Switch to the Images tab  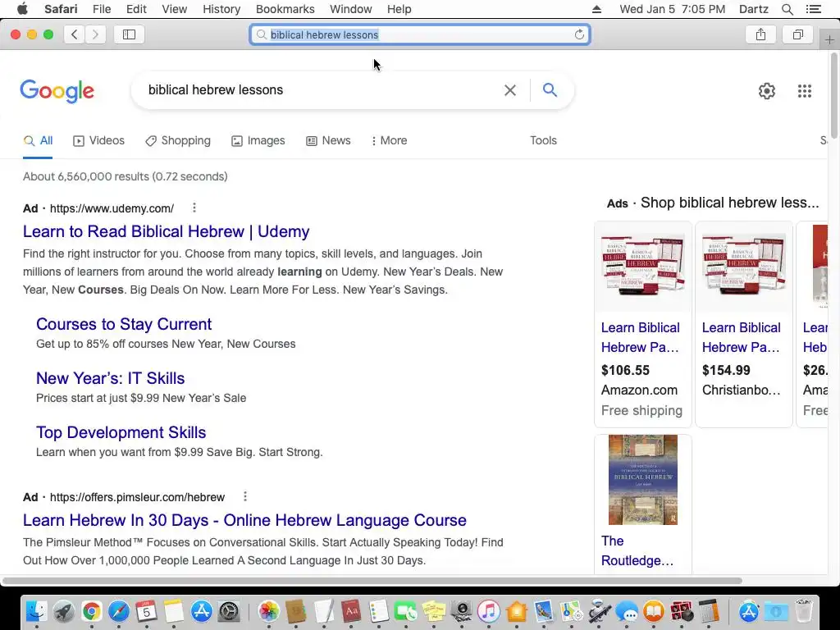coord(258,140)
